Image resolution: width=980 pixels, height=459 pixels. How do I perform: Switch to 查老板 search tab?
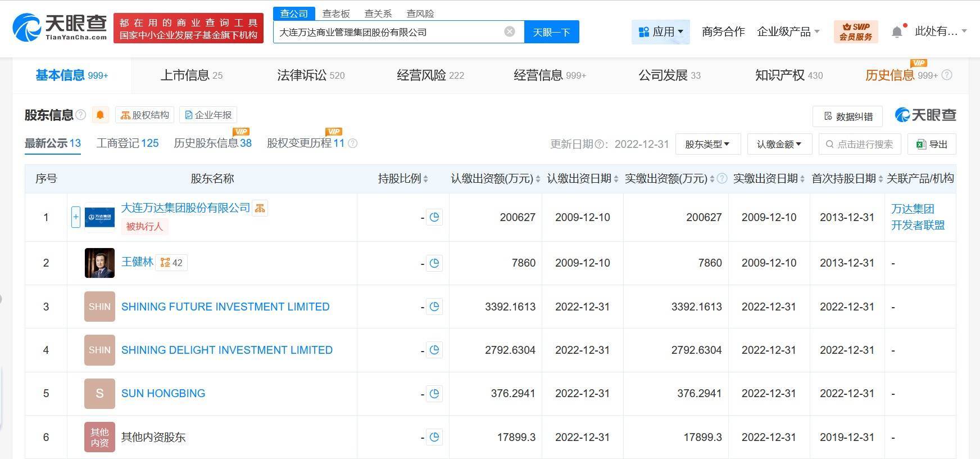(336, 13)
